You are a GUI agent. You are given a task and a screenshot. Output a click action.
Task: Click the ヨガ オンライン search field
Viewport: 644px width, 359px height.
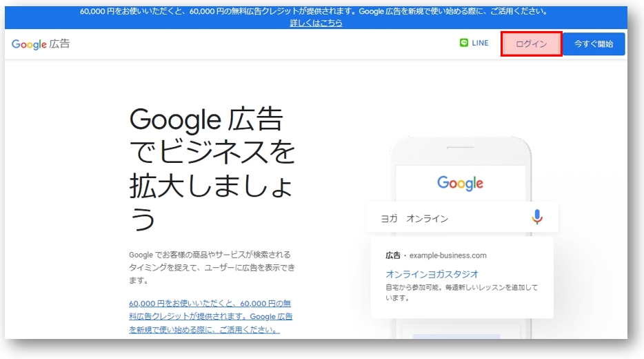pos(462,217)
